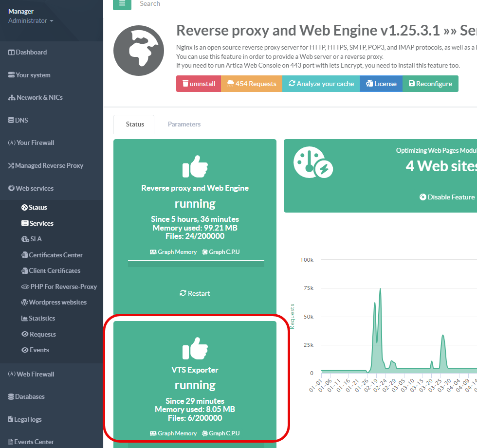Disable Feature for Optimizing Web Pages
This screenshot has width=477, height=448.
[x=447, y=197]
